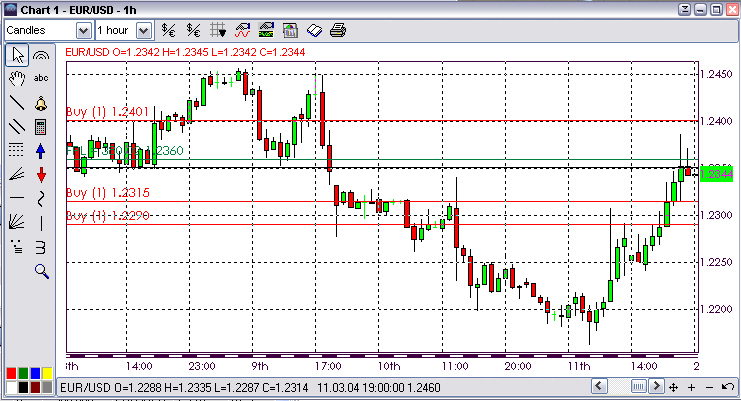The width and height of the screenshot is (741, 401).
Task: Click the Buy (1) 1.2401 order line label
Action: point(108,111)
